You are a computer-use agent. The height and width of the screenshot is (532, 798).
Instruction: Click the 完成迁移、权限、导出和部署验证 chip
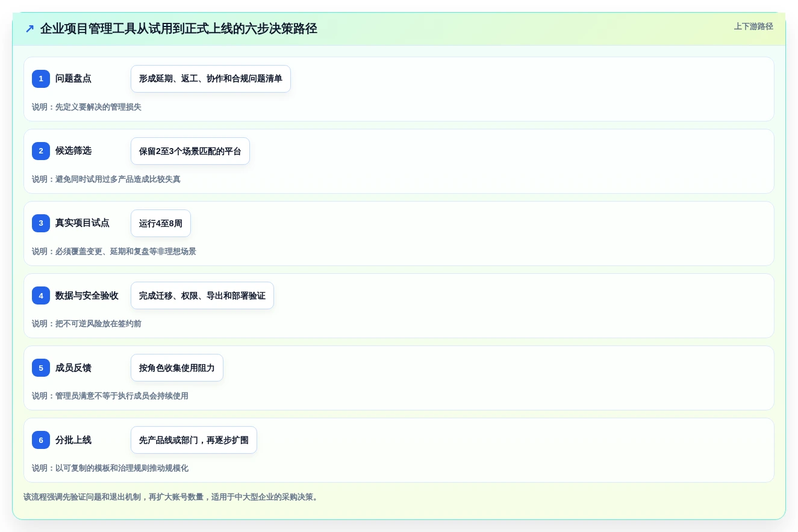click(x=202, y=295)
